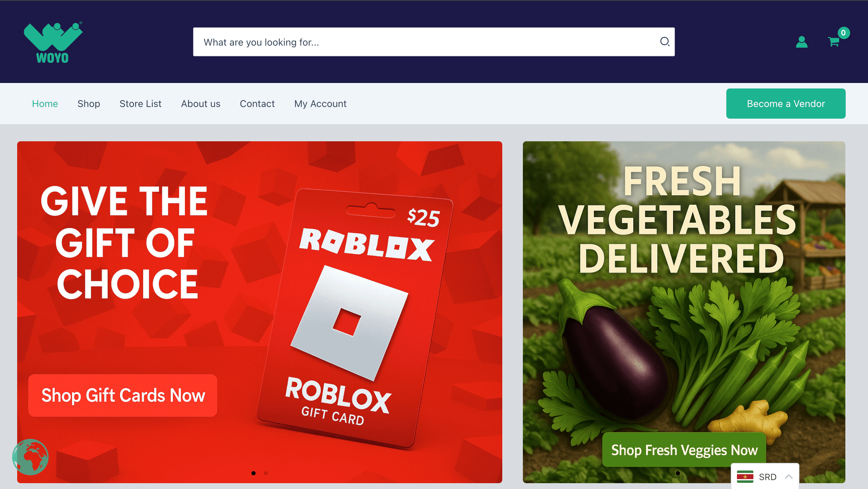Open the Store List menu item

(140, 104)
